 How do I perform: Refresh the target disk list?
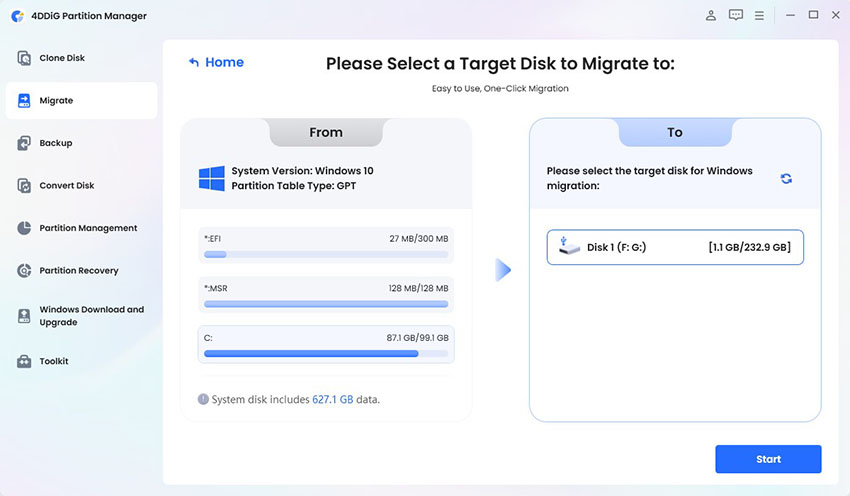tap(786, 178)
